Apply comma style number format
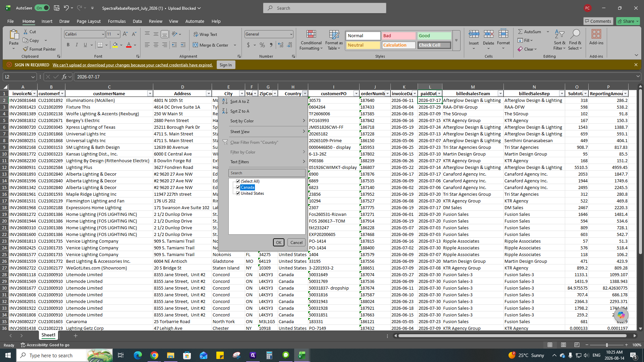Viewport: 644px width, 362px height. point(271,45)
